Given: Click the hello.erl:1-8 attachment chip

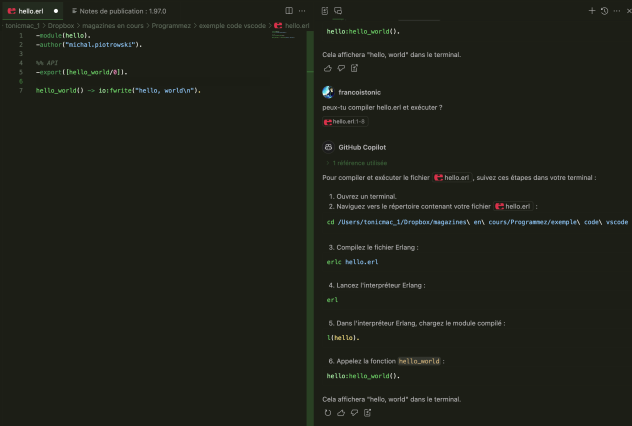Looking at the screenshot, I should pos(345,121).
